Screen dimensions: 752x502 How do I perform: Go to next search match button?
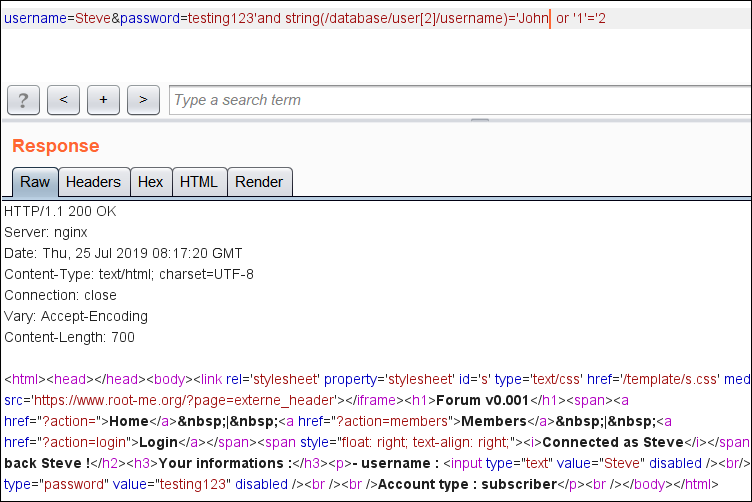coord(143,100)
